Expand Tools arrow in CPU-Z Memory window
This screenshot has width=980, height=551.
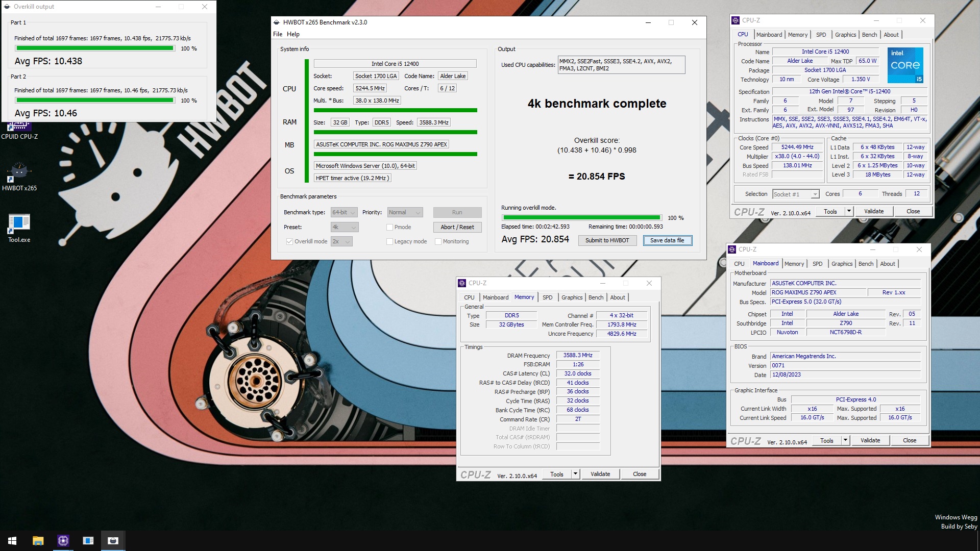(575, 474)
